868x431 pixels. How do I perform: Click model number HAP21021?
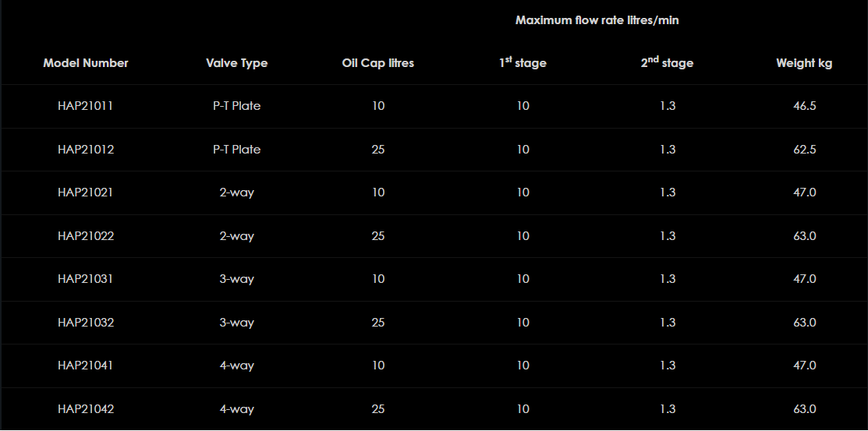tap(86, 193)
